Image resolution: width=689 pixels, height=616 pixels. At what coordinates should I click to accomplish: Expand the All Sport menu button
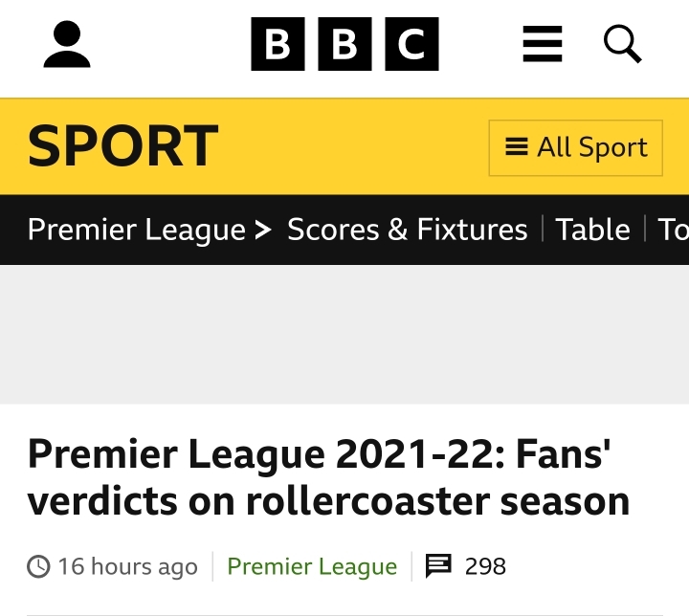[576, 147]
